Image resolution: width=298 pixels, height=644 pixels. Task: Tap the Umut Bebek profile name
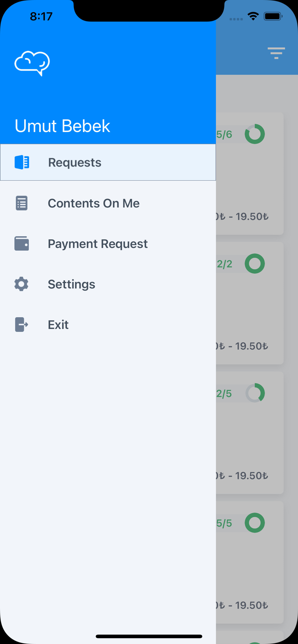(62, 126)
